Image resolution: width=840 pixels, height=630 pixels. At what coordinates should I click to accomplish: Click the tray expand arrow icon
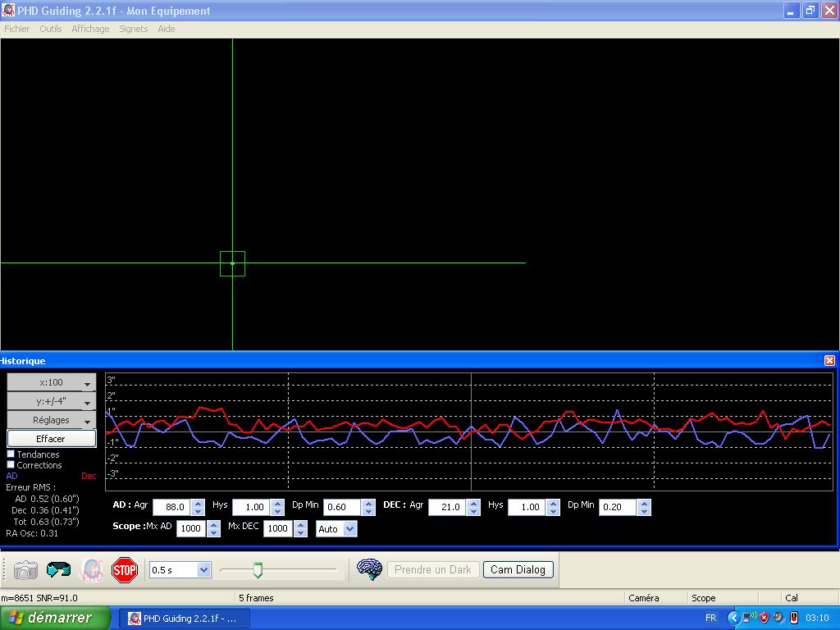click(734, 619)
